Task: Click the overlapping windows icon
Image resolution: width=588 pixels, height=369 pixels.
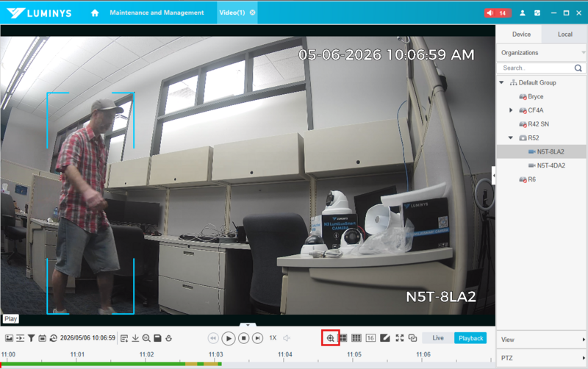Action: [413, 338]
